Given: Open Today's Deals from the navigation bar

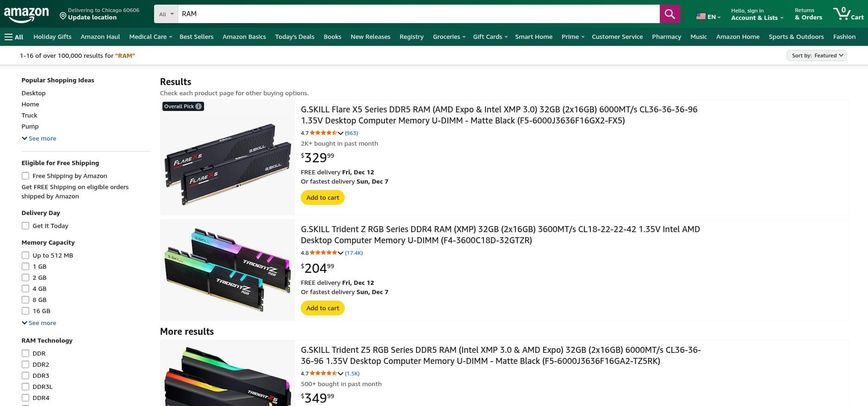Looking at the screenshot, I should pyautogui.click(x=295, y=37).
